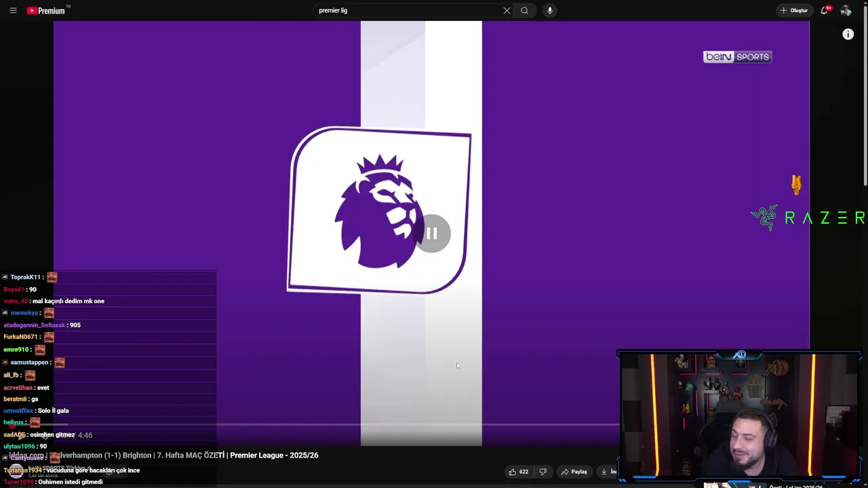Dislike the video with thumbs-down
Screen dimensions: 868x488
click(542, 472)
